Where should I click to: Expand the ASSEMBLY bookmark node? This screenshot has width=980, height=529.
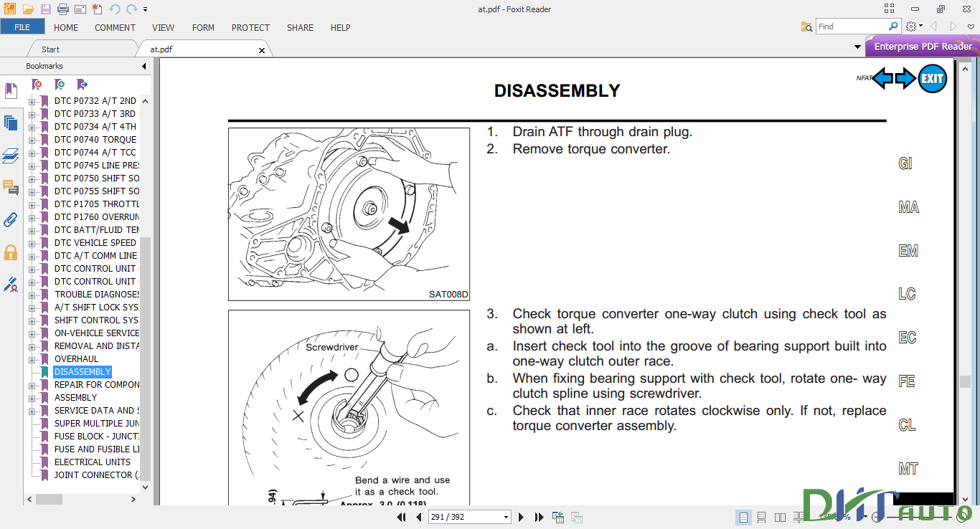32,398
